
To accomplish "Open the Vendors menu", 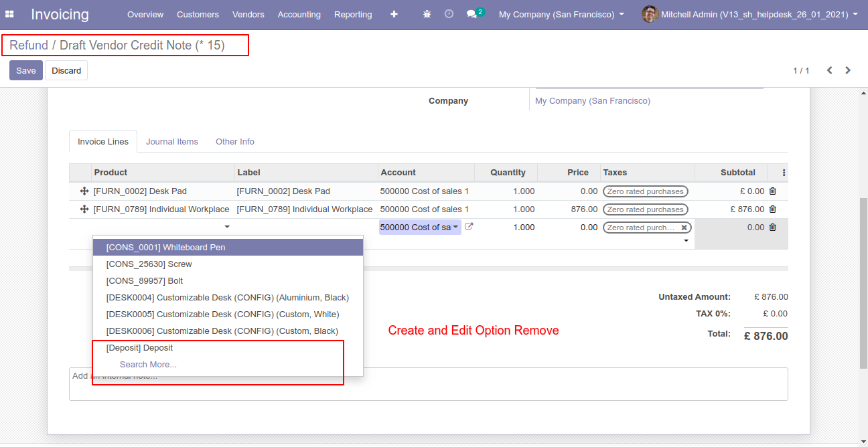I will 248,14.
